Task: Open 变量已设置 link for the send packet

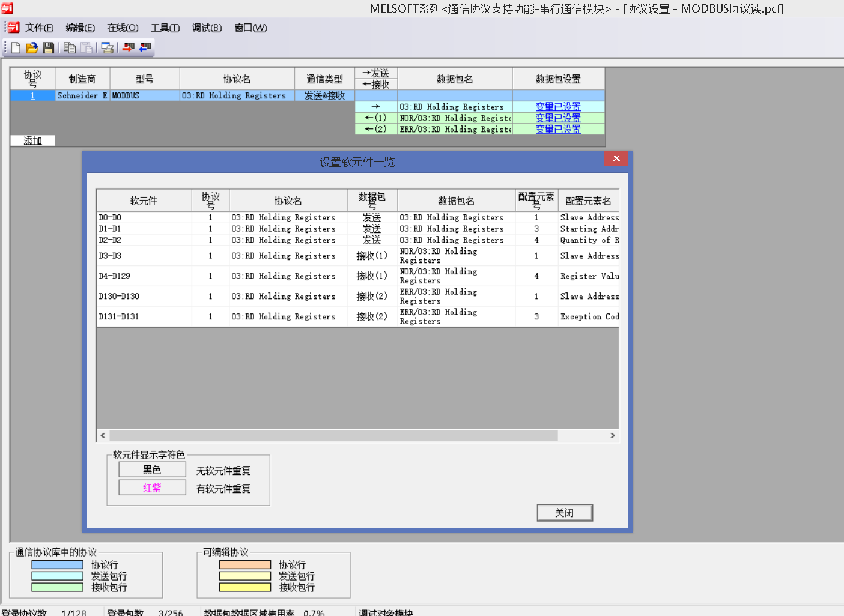Action: click(558, 107)
